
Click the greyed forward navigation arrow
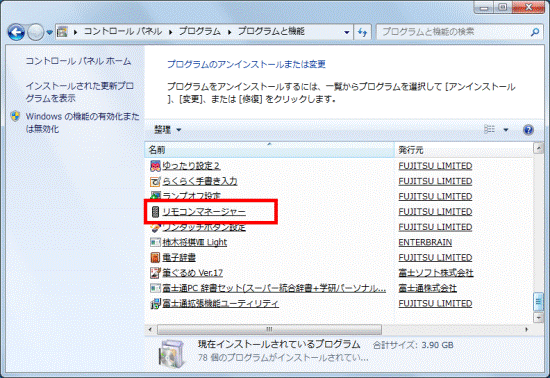point(35,33)
